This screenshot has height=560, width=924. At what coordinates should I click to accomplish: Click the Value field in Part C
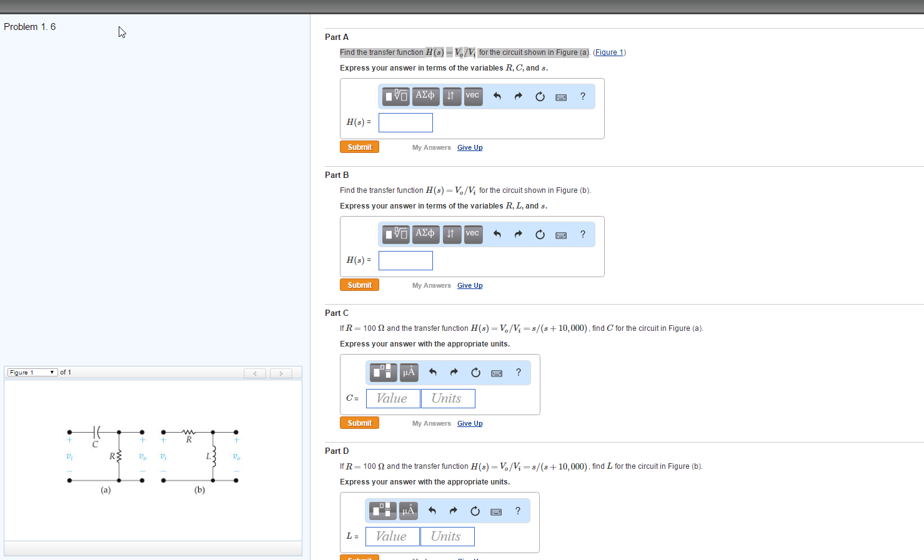click(x=393, y=398)
